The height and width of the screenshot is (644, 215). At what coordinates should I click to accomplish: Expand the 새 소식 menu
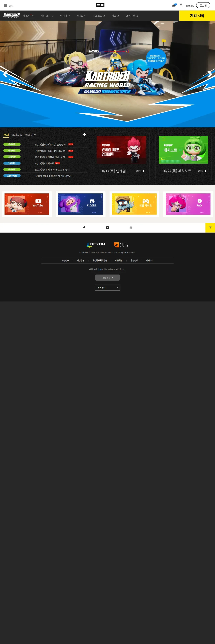click(x=28, y=16)
